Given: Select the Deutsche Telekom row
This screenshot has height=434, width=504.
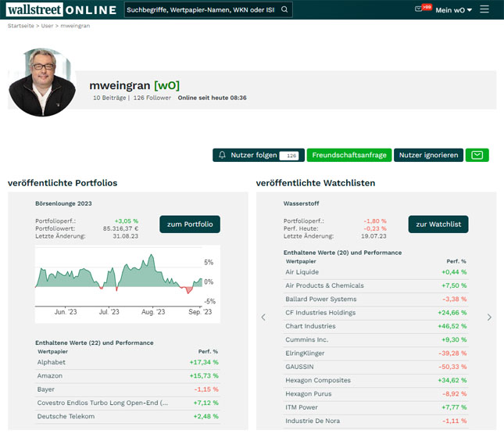Looking at the screenshot, I should [x=127, y=416].
